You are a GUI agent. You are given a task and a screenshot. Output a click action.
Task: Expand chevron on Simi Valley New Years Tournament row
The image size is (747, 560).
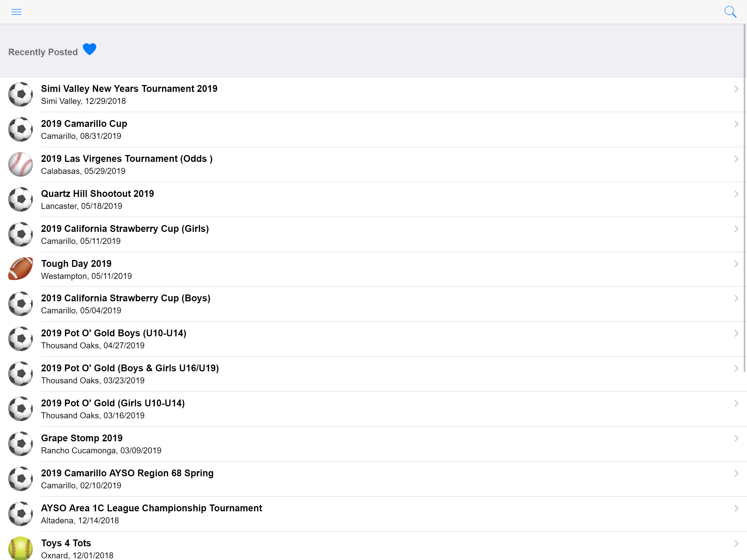click(x=736, y=89)
